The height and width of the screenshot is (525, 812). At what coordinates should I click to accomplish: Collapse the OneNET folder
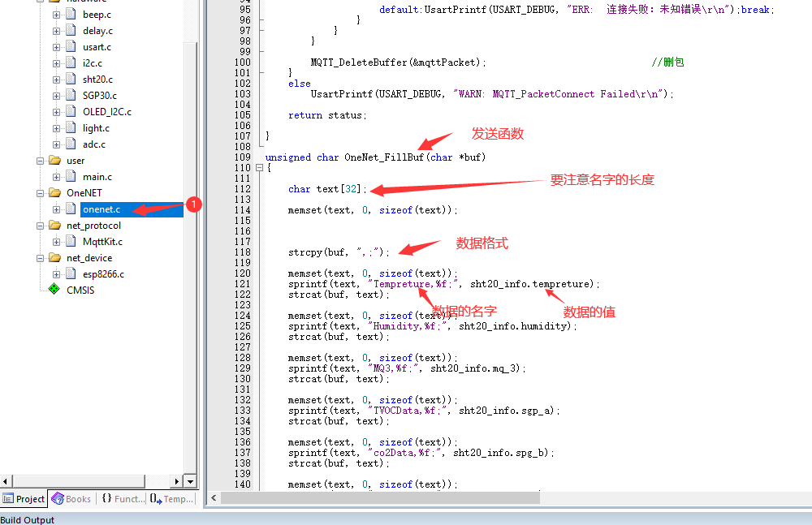click(40, 193)
